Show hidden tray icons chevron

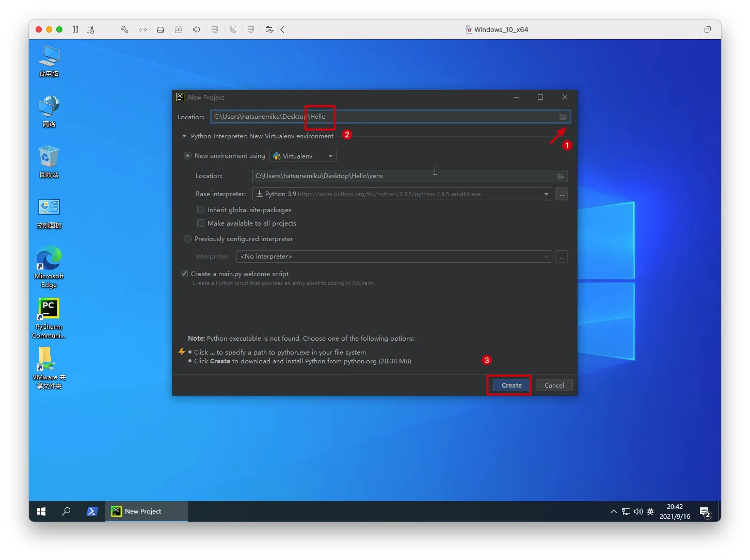pos(613,511)
